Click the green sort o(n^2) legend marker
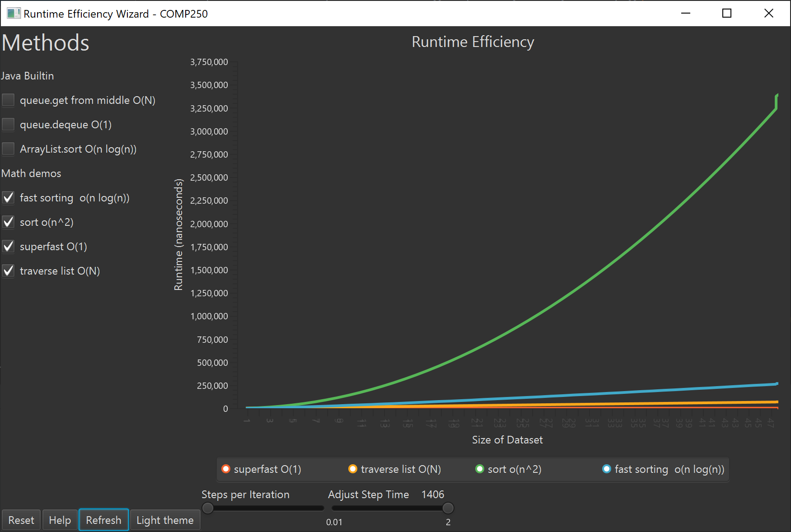The height and width of the screenshot is (532, 791). coord(479,469)
